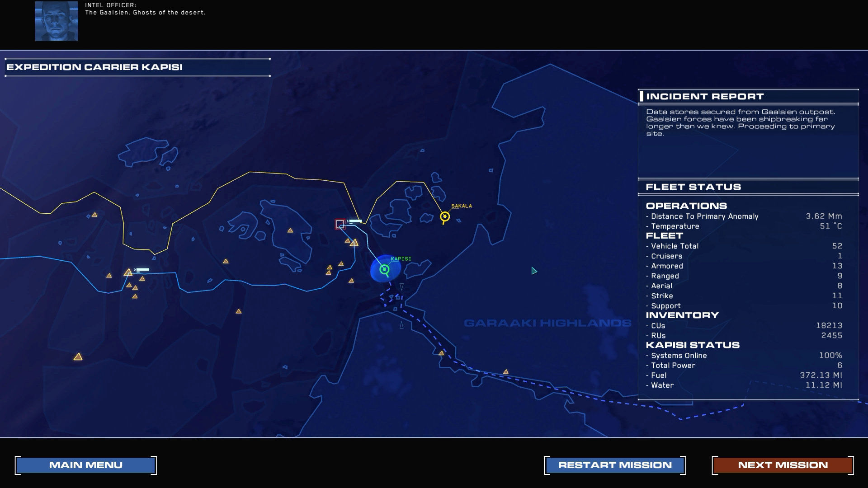Click the white waypoint bar left of the map
The width and height of the screenshot is (868, 488).
[142, 270]
